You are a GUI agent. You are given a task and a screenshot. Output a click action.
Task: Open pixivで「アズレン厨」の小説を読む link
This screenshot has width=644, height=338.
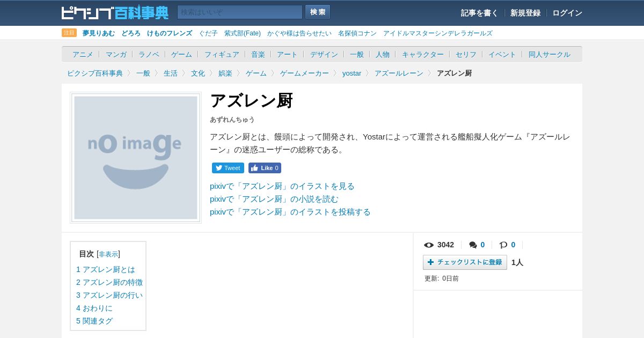274,199
